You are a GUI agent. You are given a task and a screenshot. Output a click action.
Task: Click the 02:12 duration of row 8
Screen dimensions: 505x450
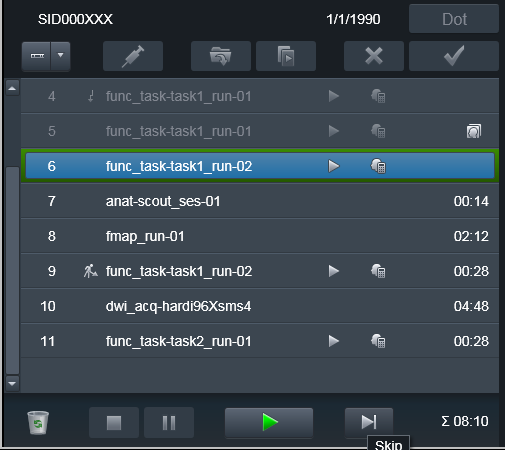click(471, 236)
